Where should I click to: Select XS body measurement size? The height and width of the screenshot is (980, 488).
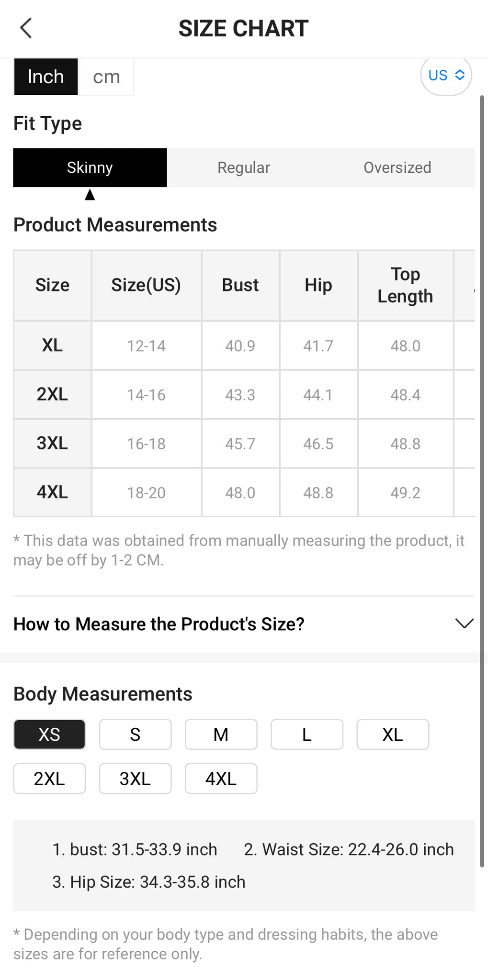pos(49,734)
